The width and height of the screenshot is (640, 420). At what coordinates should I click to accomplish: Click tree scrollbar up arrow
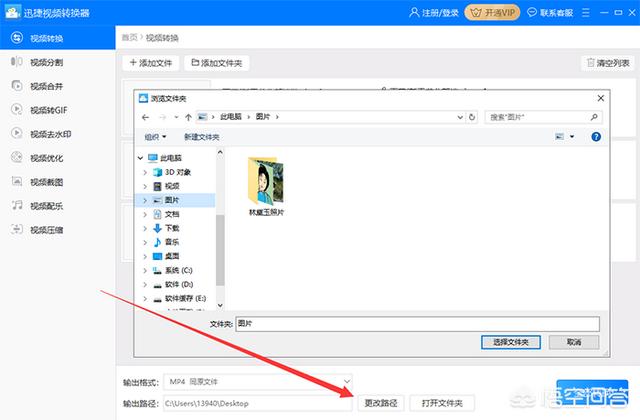[x=220, y=153]
